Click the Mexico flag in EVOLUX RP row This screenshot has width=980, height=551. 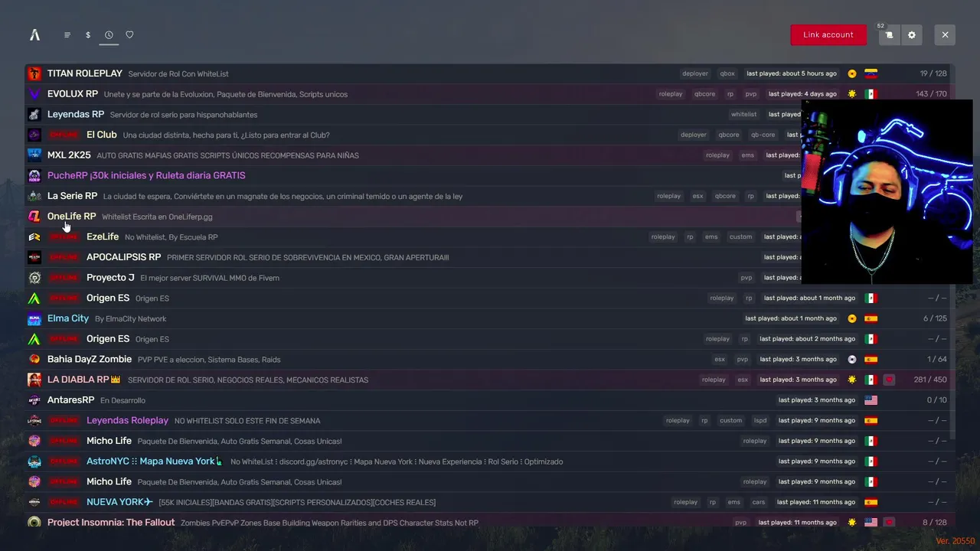(871, 94)
